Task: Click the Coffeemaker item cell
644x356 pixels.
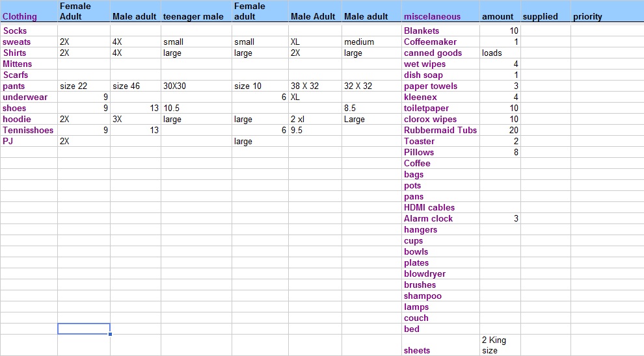Action: click(x=430, y=42)
